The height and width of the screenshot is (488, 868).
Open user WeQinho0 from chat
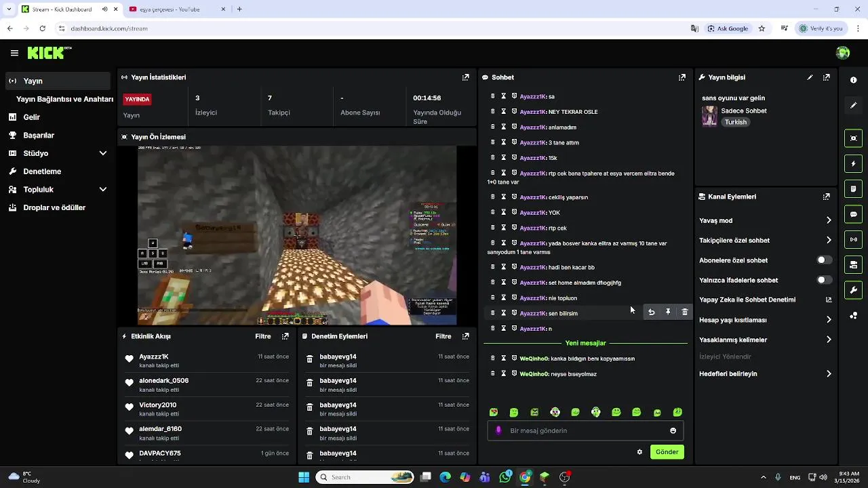(x=534, y=359)
